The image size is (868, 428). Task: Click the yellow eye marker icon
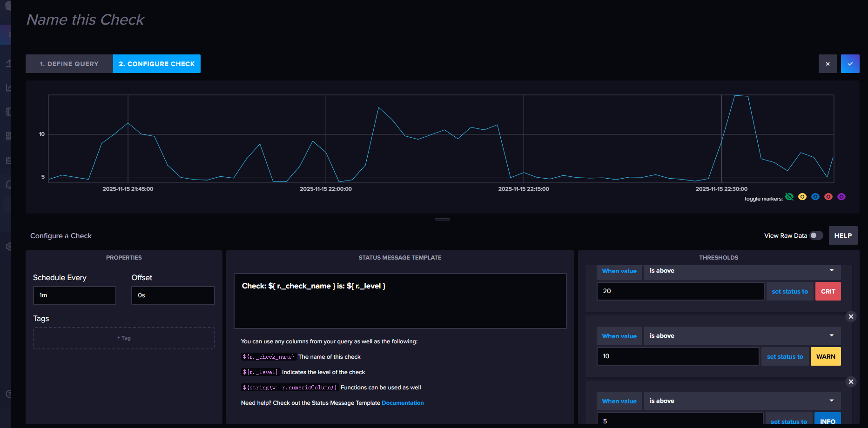coord(802,197)
